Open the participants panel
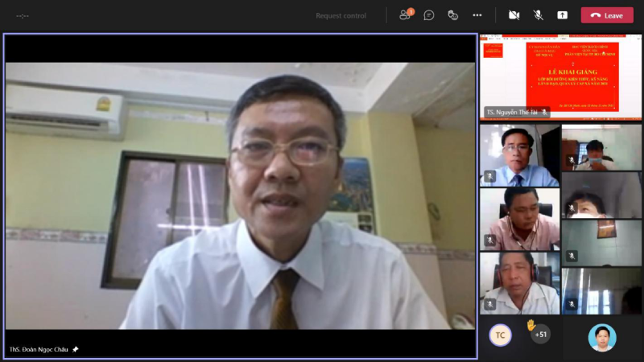This screenshot has height=362, width=644. coord(406,15)
